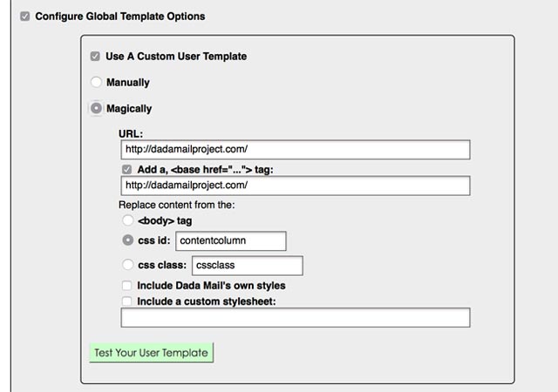
Task: Choose the css id radio option
Action: (x=128, y=240)
